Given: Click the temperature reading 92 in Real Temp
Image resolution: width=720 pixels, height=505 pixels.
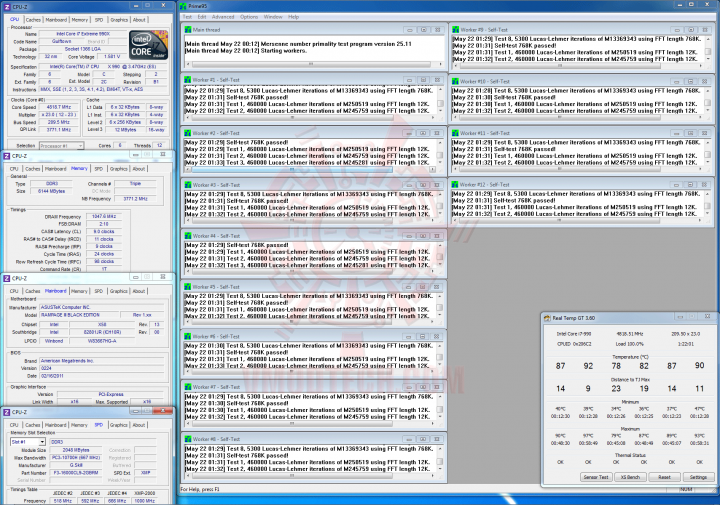Looking at the screenshot, I should click(x=588, y=366).
